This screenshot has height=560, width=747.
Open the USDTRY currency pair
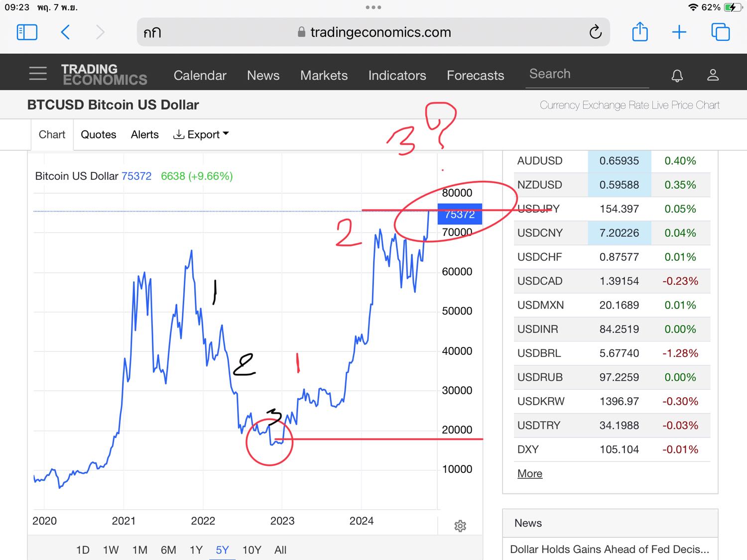click(539, 425)
